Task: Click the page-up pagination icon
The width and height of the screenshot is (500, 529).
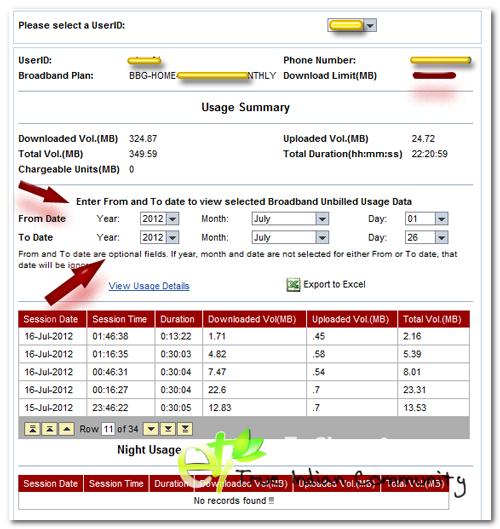Action: tap(50, 429)
